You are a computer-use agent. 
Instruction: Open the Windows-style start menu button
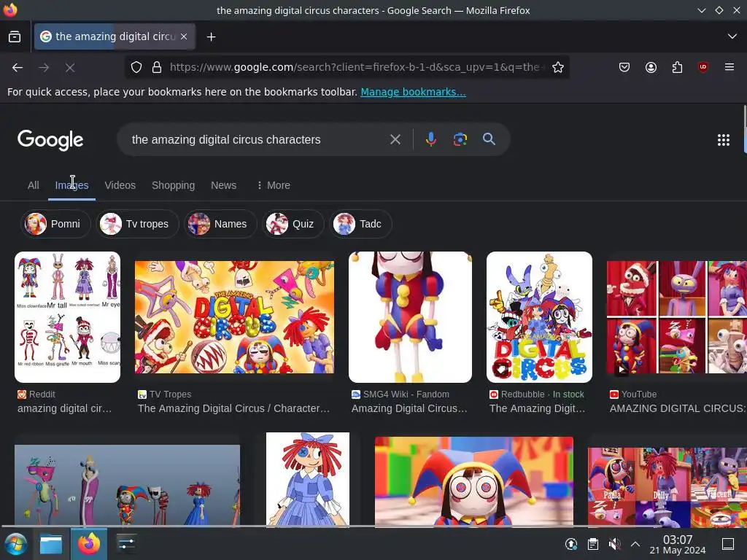[x=15, y=544]
